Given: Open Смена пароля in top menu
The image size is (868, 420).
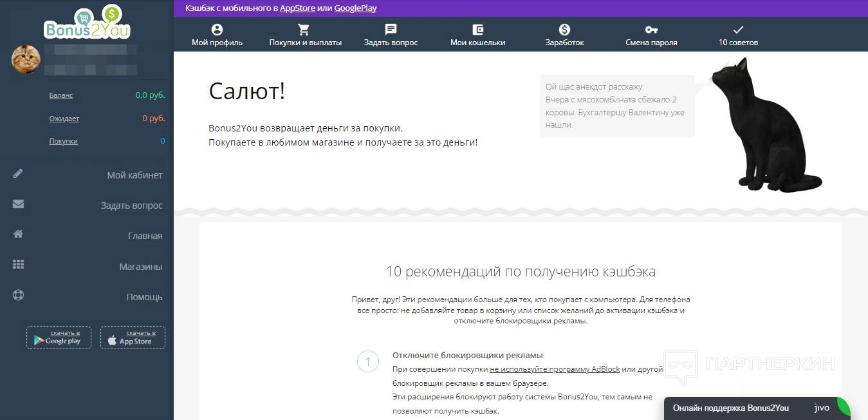Looking at the screenshot, I should [651, 43].
